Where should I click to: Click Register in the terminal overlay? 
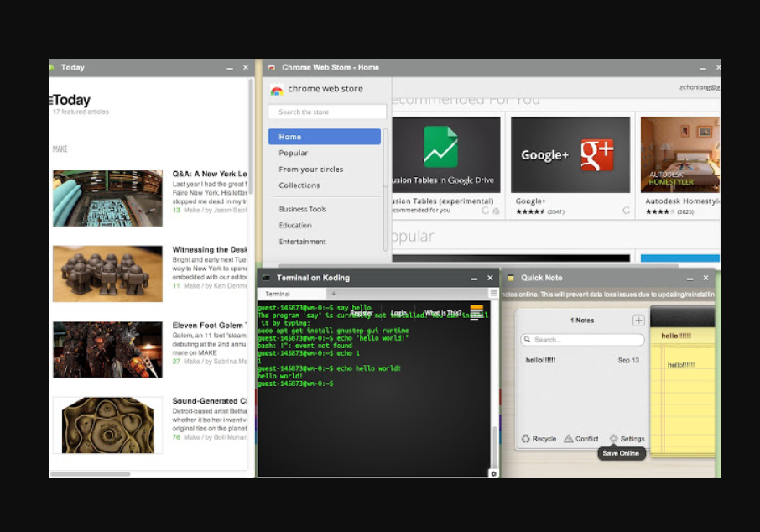pyautogui.click(x=361, y=313)
